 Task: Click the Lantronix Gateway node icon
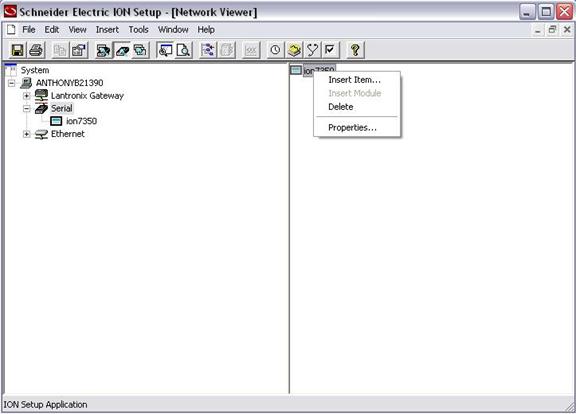click(41, 96)
